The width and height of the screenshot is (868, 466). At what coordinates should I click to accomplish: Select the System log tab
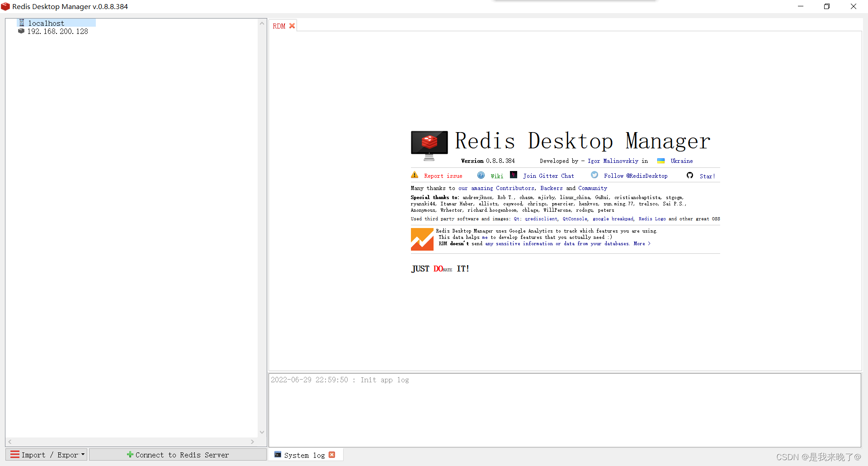coord(304,455)
